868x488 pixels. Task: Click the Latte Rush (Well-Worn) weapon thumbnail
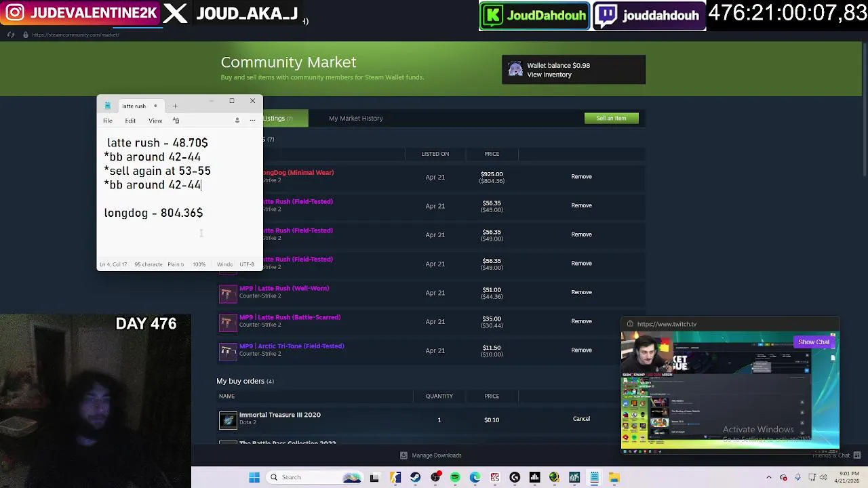[228, 293]
